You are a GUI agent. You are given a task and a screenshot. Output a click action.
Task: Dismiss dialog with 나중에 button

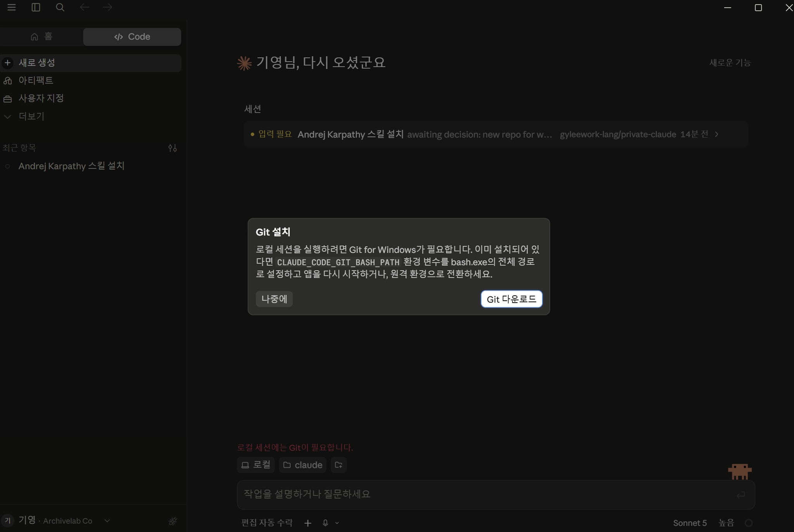[x=274, y=299]
